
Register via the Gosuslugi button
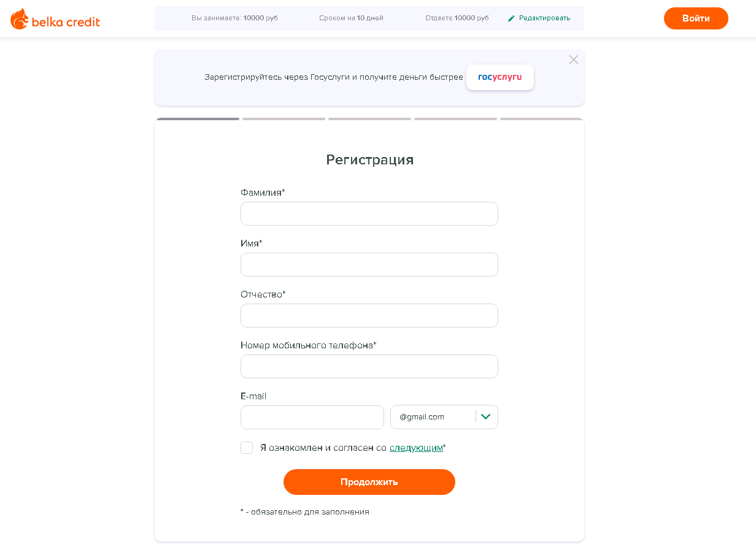point(499,77)
